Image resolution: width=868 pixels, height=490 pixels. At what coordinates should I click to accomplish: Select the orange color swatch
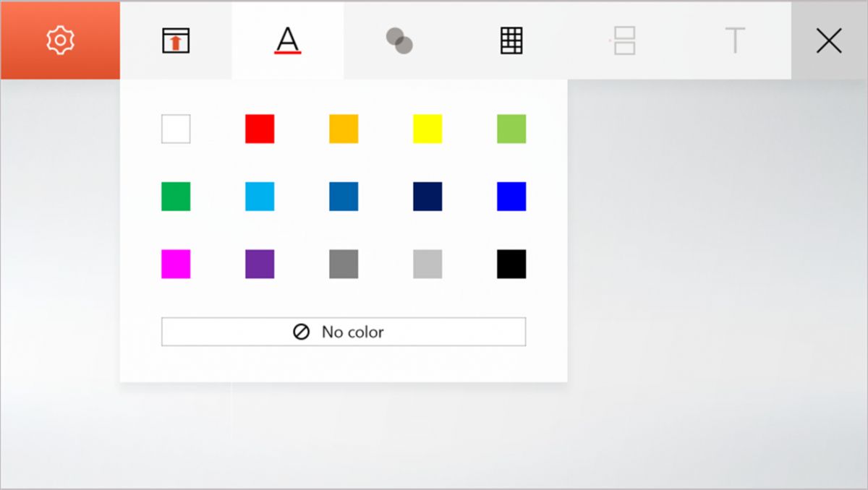coord(344,129)
